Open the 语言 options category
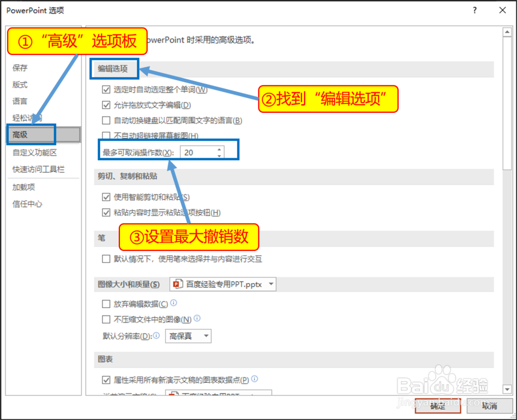Viewport: 517px width, 420px height. [20, 101]
